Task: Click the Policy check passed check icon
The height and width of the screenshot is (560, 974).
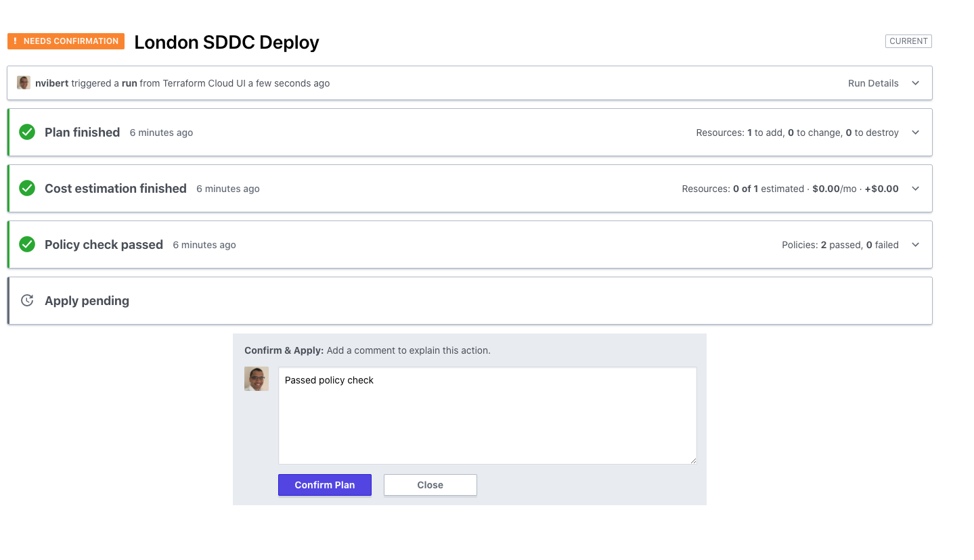Action: point(27,244)
